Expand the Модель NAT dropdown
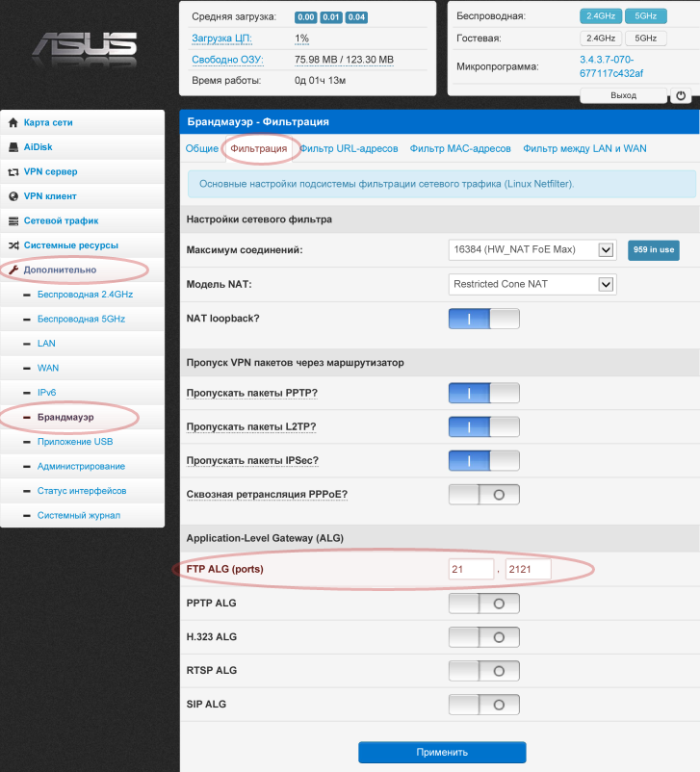Image resolution: width=700 pixels, height=772 pixels. [532, 284]
